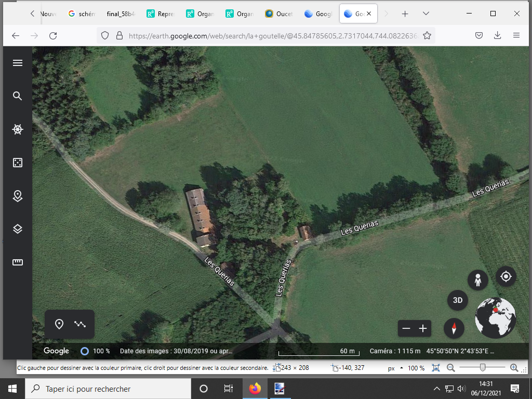Select the draw line or shape tool

click(80, 324)
